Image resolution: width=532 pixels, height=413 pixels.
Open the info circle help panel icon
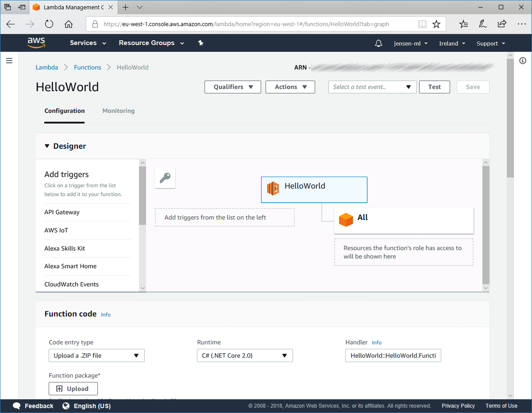tap(523, 61)
